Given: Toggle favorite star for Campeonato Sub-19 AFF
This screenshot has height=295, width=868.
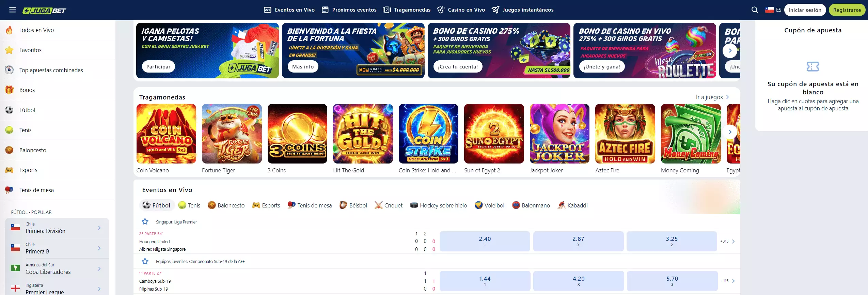Looking at the screenshot, I should point(145,261).
